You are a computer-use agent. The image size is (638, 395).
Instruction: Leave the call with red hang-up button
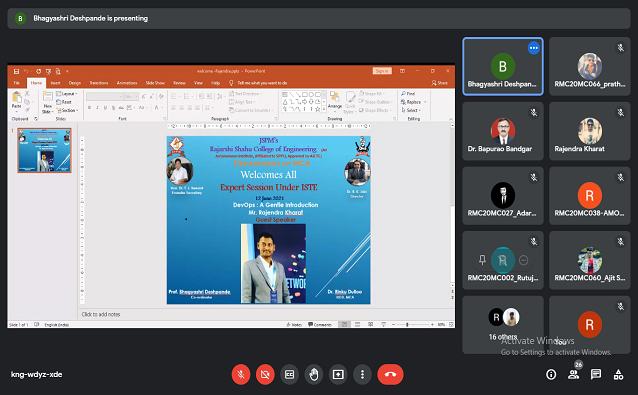click(x=390, y=374)
